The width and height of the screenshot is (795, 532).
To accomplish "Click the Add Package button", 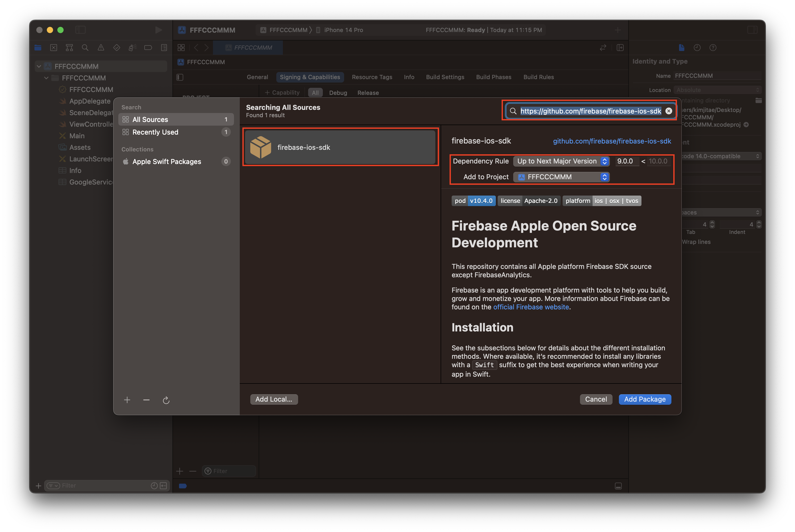I will point(645,399).
